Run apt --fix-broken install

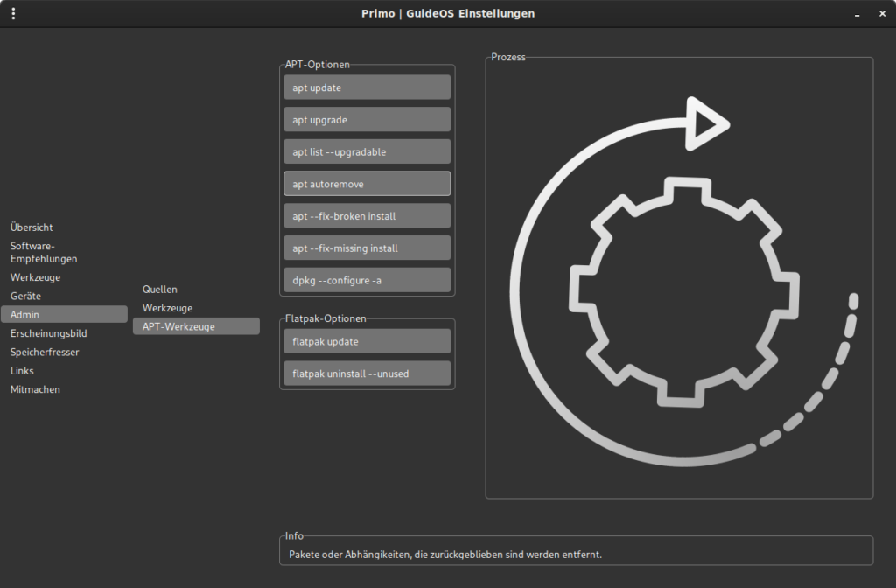367,216
